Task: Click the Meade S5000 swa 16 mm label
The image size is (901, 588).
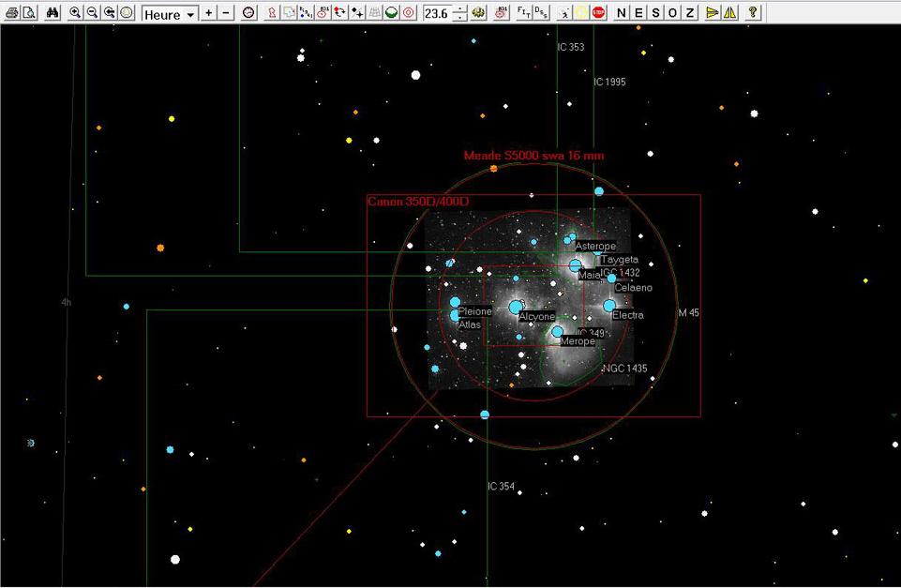Action: point(533,155)
